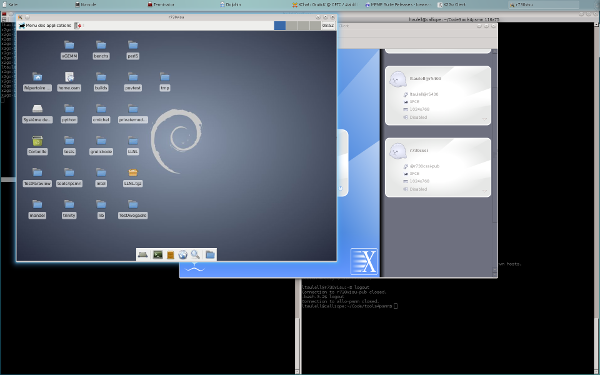Expand the r730visu session card dropdown arrow

coord(484,191)
